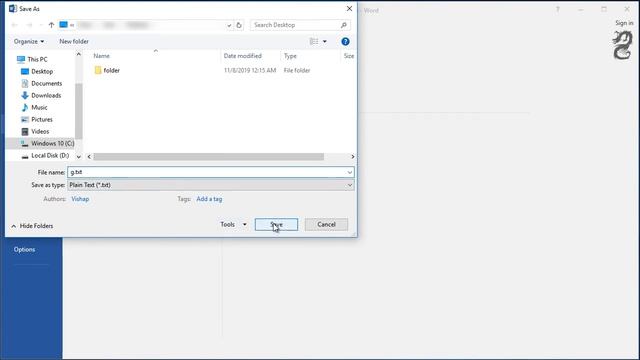Click the Downloads arrow icon
This screenshot has height=360, width=640.
tap(25, 95)
